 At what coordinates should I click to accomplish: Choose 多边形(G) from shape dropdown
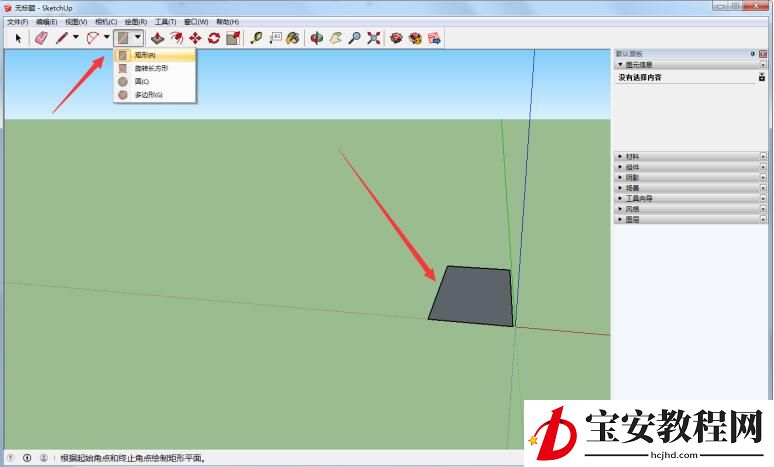pos(155,95)
